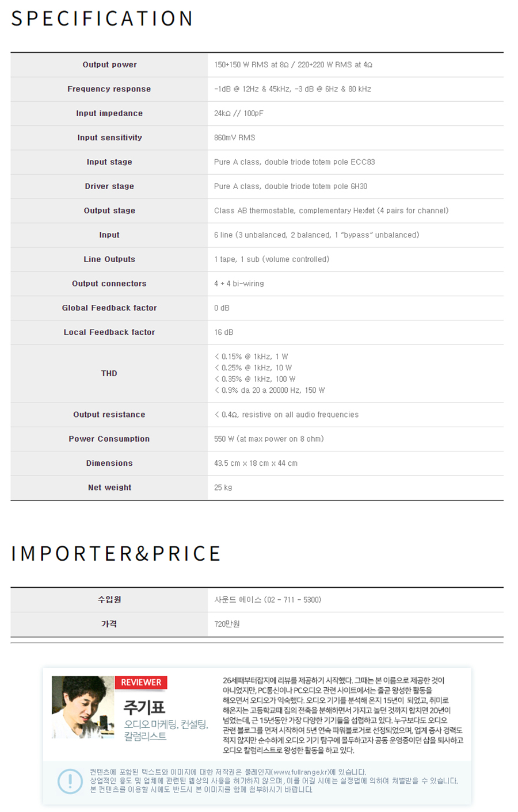
Task: Click the exclamation mark notice icon
Action: tap(70, 780)
